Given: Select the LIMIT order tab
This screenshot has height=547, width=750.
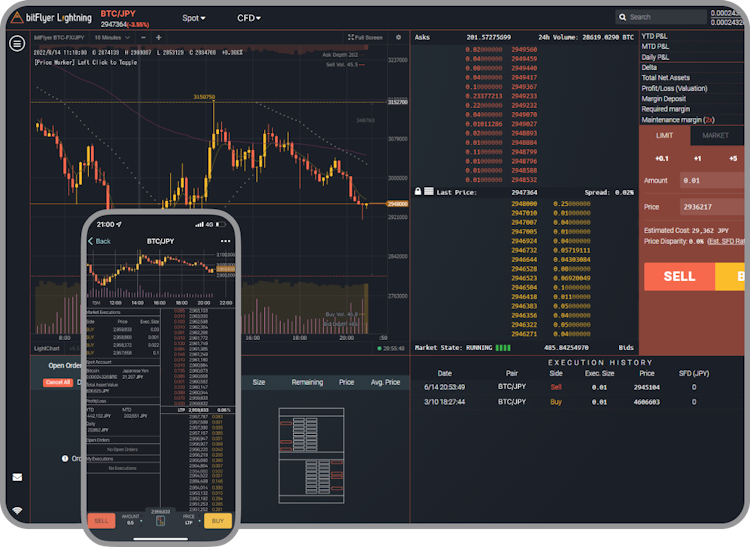Looking at the screenshot, I should click(x=665, y=135).
